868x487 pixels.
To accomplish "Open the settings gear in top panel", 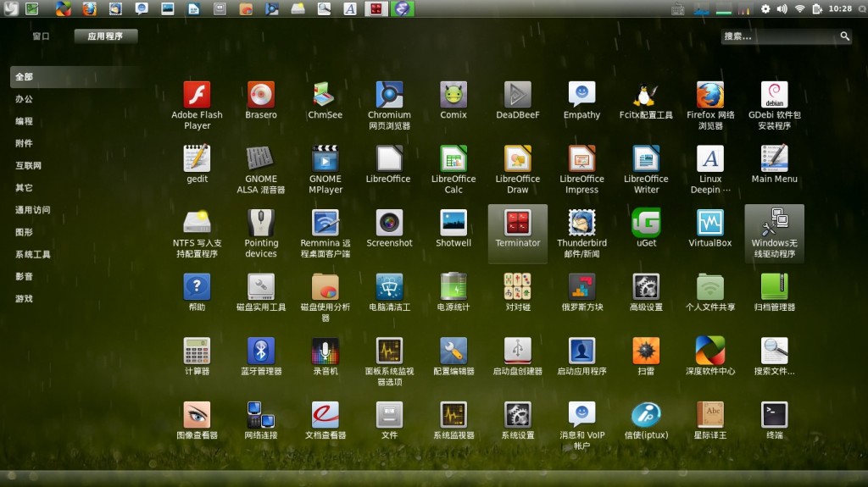I will point(765,8).
